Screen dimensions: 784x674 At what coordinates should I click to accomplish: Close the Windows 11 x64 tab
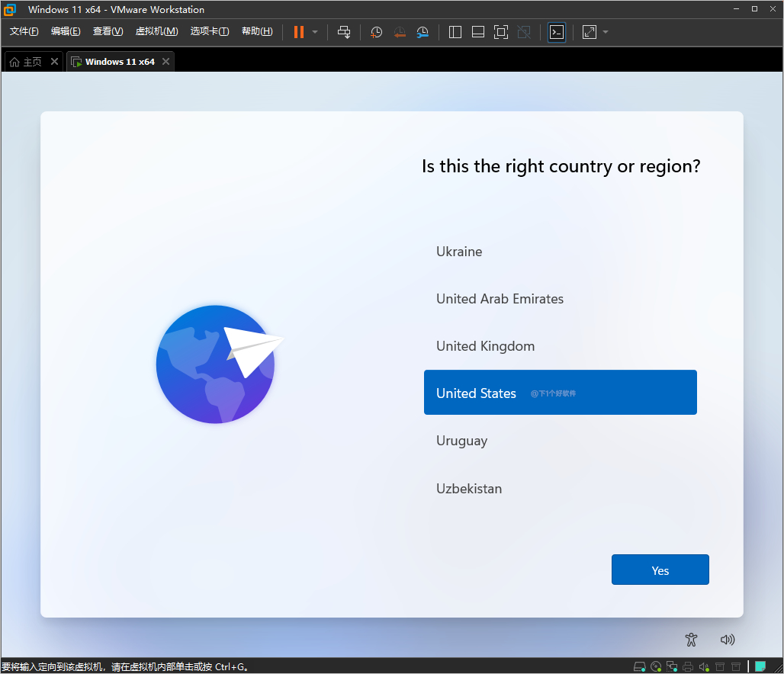pos(166,62)
